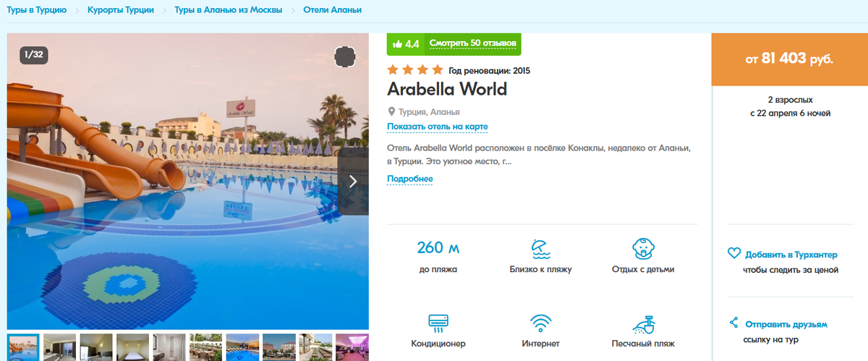The image size is (868, 361).
Task: Click Отправить друзьям link
Action: pos(786,325)
